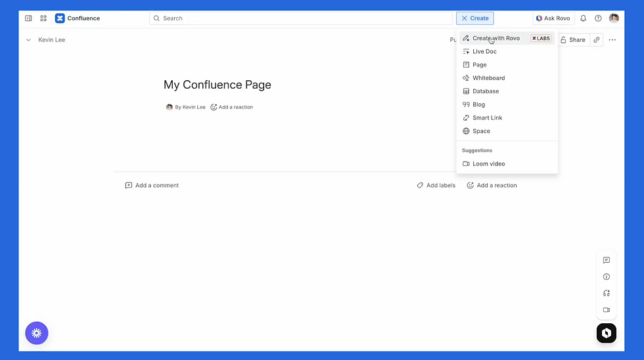Open the user profile avatar
The width and height of the screenshot is (644, 360).
click(614, 18)
